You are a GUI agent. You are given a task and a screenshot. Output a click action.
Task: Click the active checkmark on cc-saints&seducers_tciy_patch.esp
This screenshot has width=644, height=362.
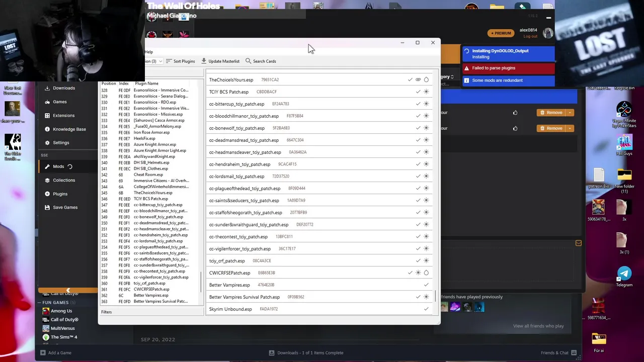(x=418, y=200)
